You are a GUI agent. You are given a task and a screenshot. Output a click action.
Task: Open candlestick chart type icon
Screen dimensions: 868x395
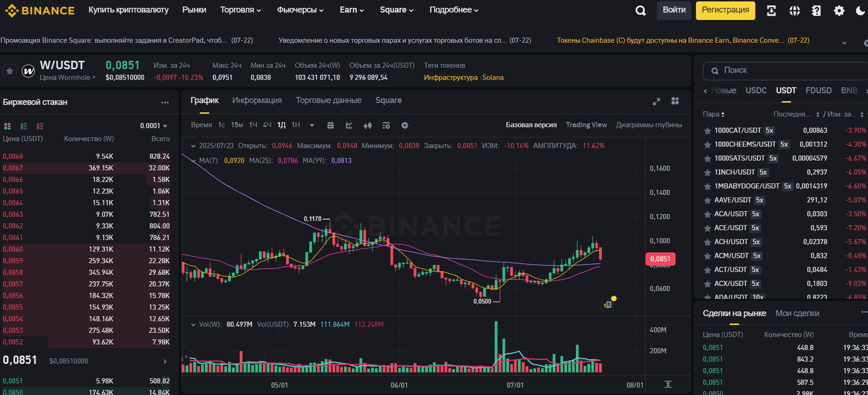tap(368, 125)
